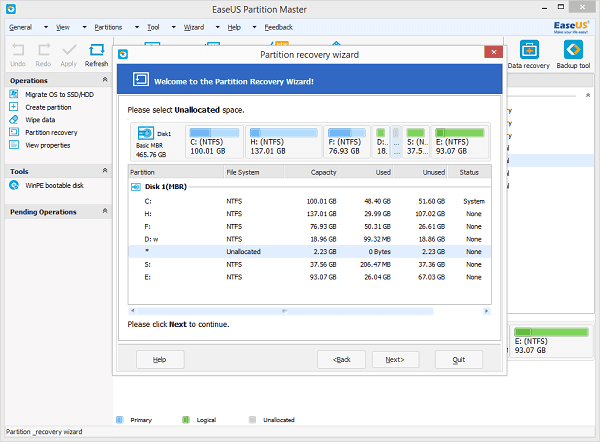The width and height of the screenshot is (600, 442).
Task: Click the Capacity column header
Action: click(312, 172)
